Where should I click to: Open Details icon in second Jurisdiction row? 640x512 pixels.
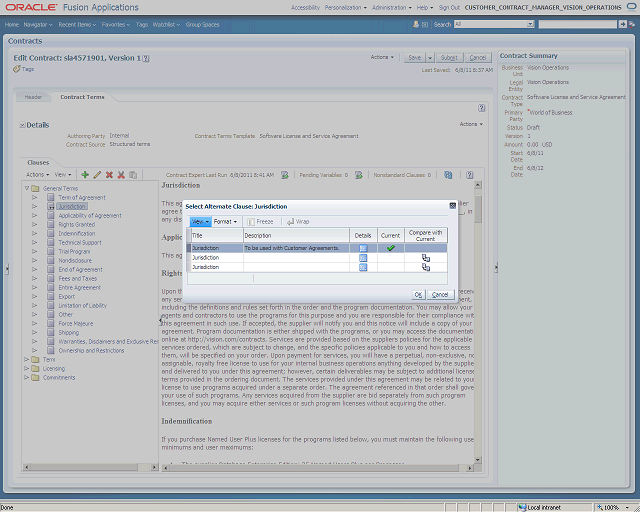coord(363,258)
